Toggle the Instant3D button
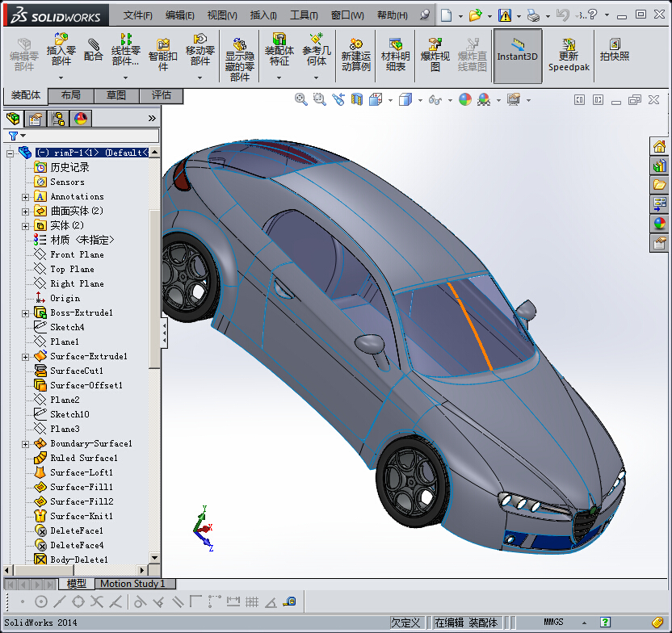Image resolution: width=672 pixels, height=633 pixels. click(x=517, y=50)
